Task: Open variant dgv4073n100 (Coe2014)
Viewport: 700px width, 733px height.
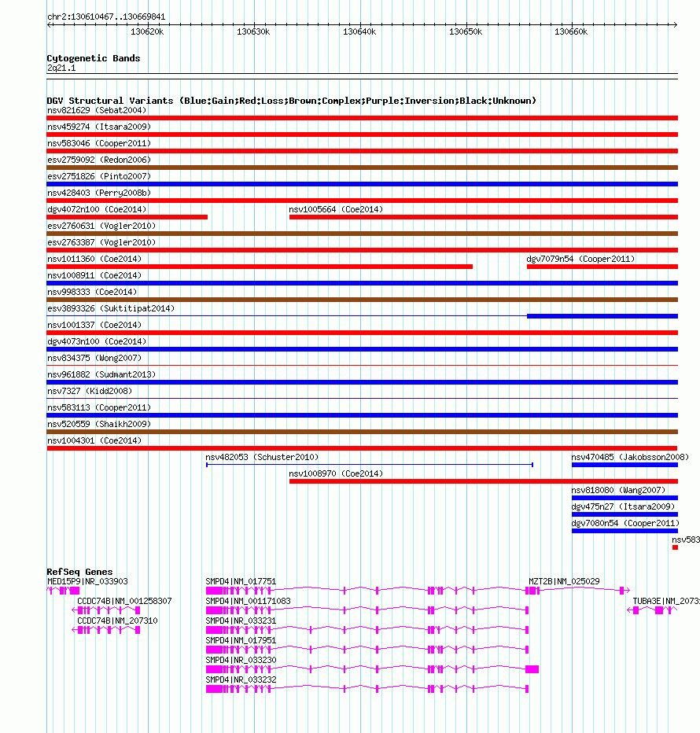Action: 363,349
